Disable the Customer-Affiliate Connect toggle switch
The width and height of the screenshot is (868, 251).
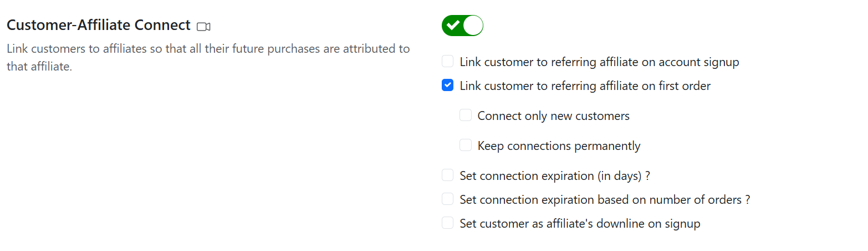click(x=462, y=26)
